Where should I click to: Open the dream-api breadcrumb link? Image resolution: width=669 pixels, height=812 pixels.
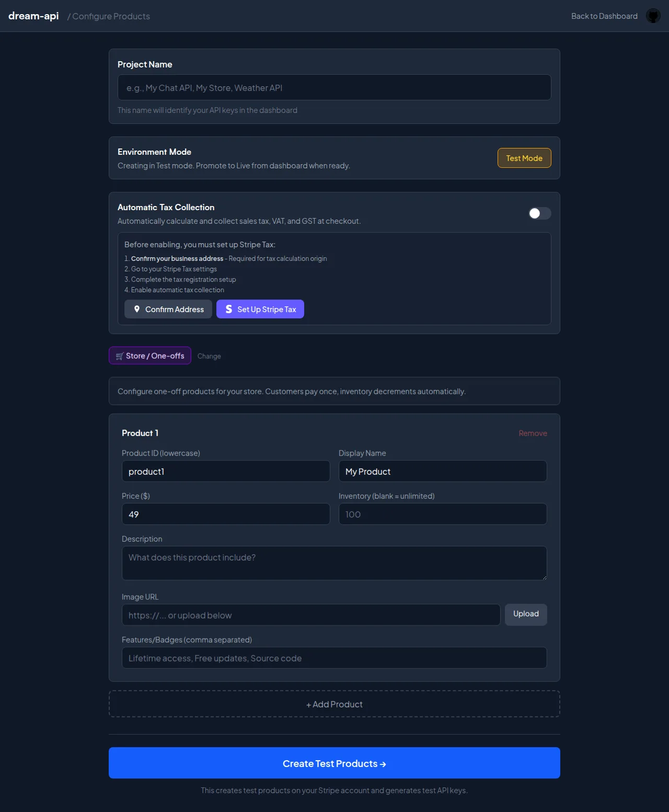tap(33, 16)
